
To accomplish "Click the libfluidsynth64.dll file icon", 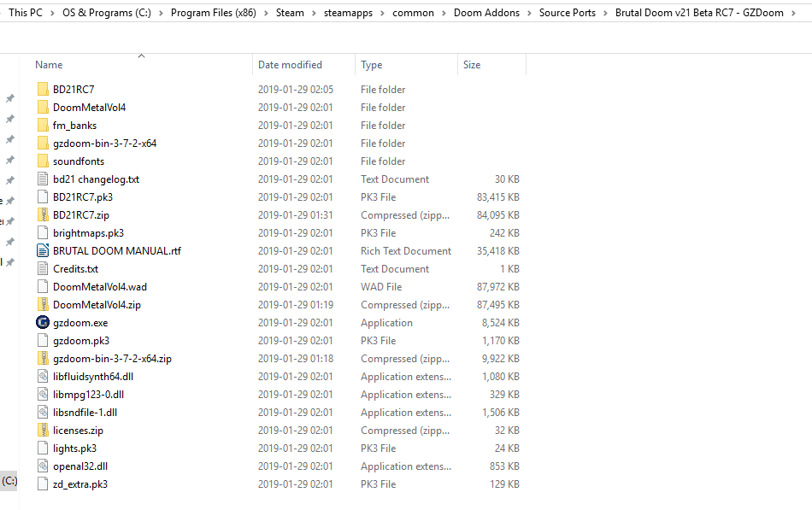I will pos(43,377).
